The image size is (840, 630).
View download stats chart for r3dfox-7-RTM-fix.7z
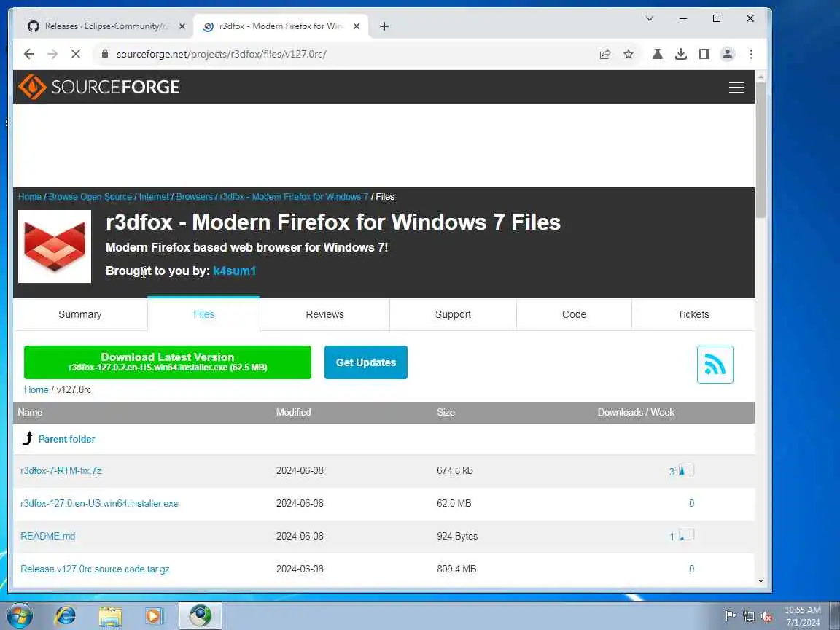click(686, 470)
